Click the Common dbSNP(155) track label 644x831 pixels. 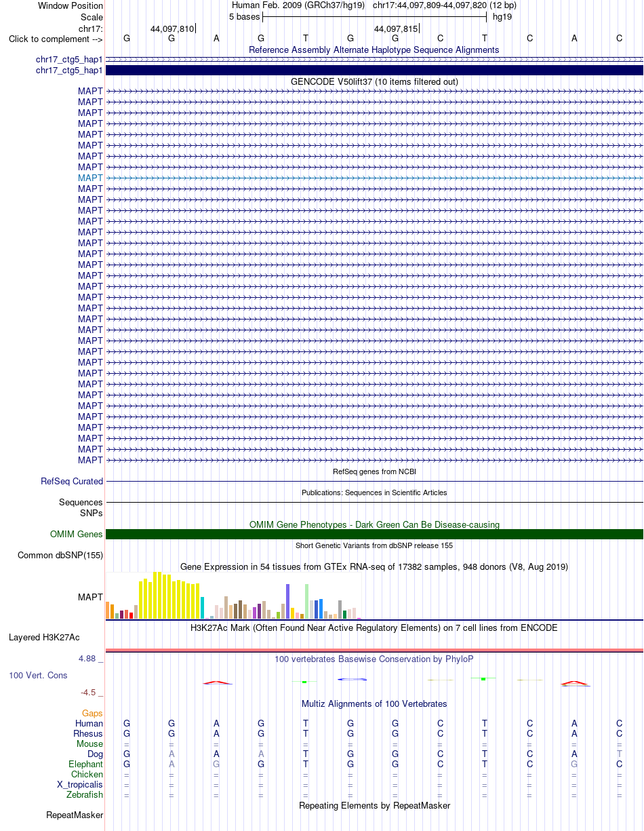(60, 556)
